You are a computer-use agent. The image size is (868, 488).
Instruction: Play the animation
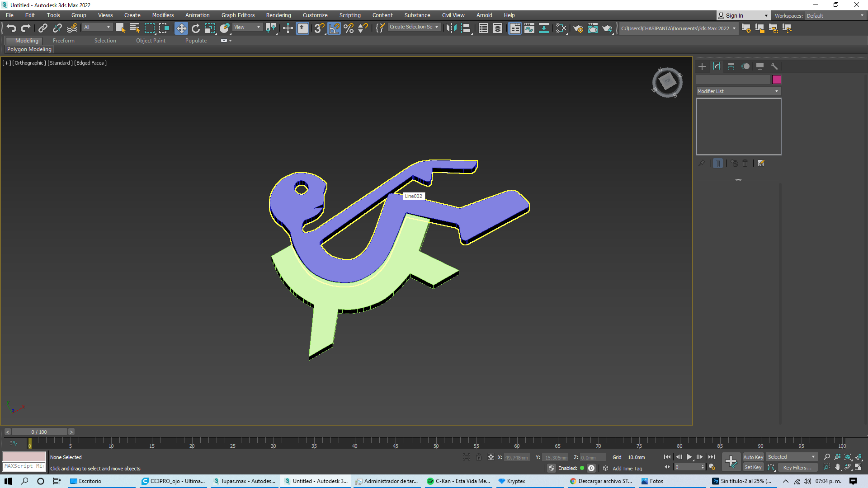[x=689, y=457]
